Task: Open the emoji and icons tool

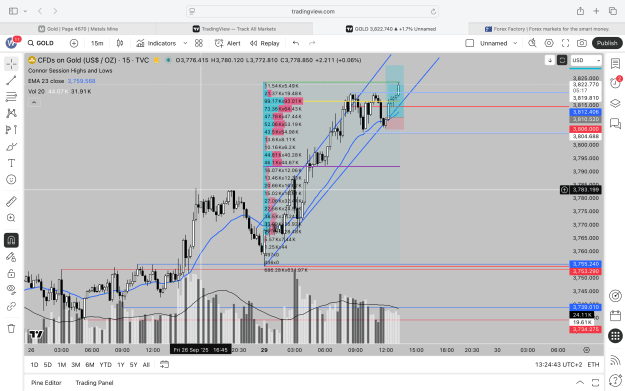Action: [11, 179]
